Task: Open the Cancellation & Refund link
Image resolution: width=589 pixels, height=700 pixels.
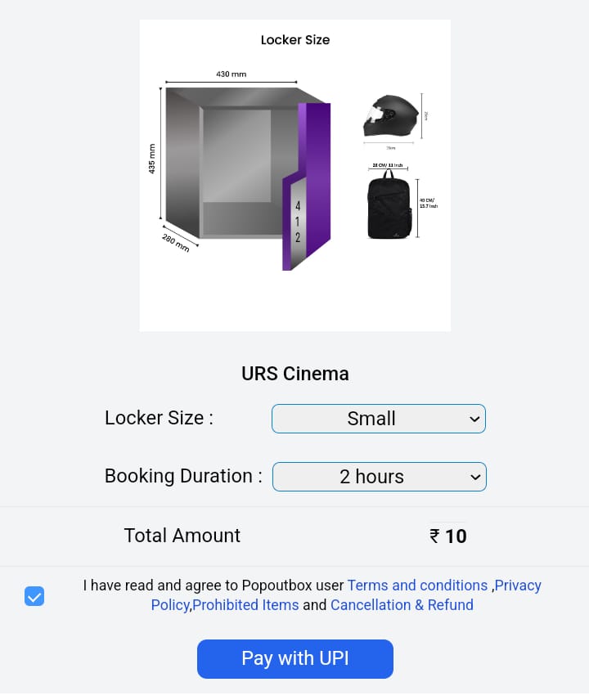Action: (402, 605)
